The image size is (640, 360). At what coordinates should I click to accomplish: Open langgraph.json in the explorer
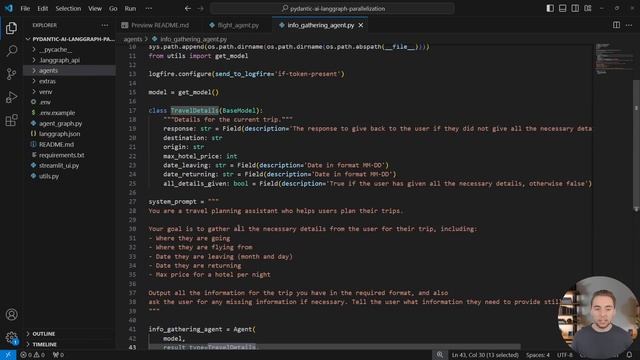coord(69,134)
